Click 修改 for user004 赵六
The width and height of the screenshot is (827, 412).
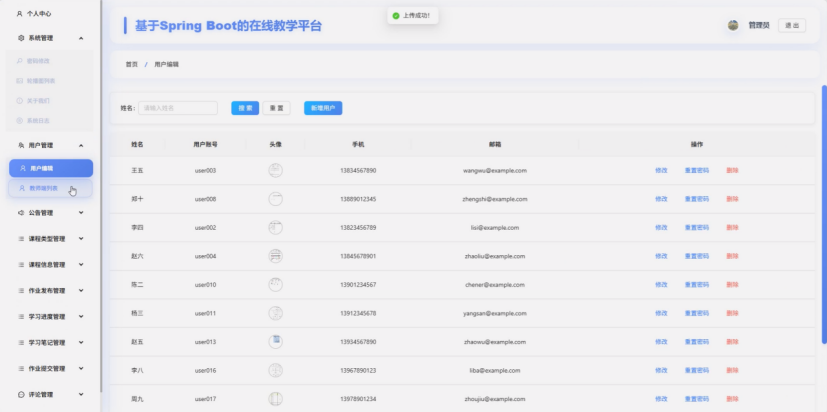[x=661, y=256]
